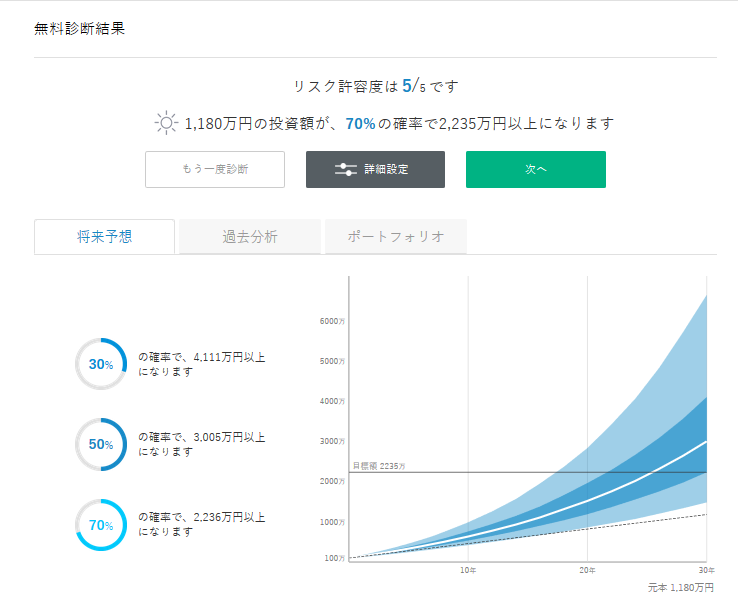Click the 4000万 axis label
The height and width of the screenshot is (599, 738).
pyautogui.click(x=332, y=401)
